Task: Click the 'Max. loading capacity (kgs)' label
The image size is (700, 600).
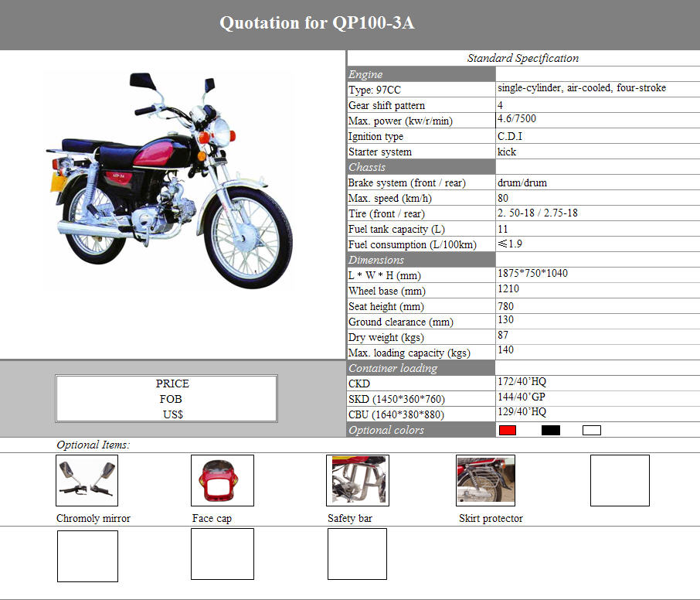Action: point(409,353)
